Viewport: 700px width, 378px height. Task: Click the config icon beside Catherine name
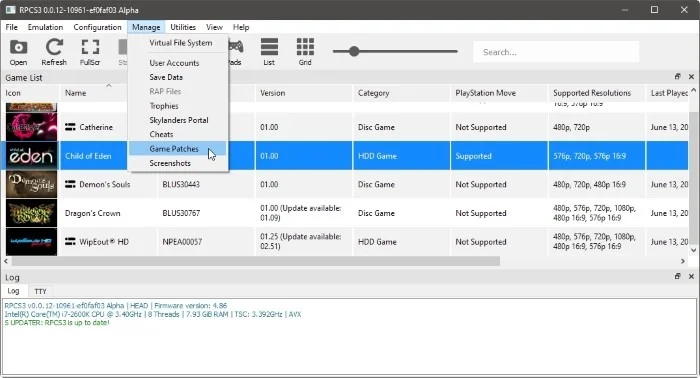pos(70,127)
